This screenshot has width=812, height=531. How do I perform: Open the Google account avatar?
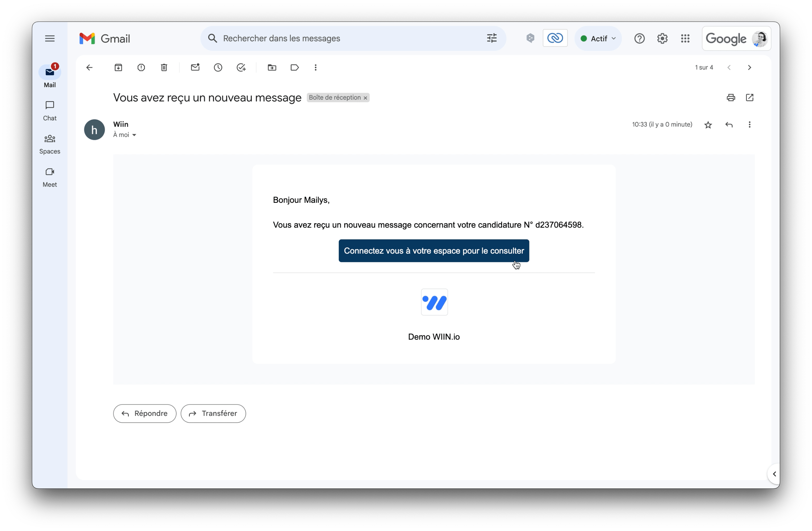coord(760,39)
